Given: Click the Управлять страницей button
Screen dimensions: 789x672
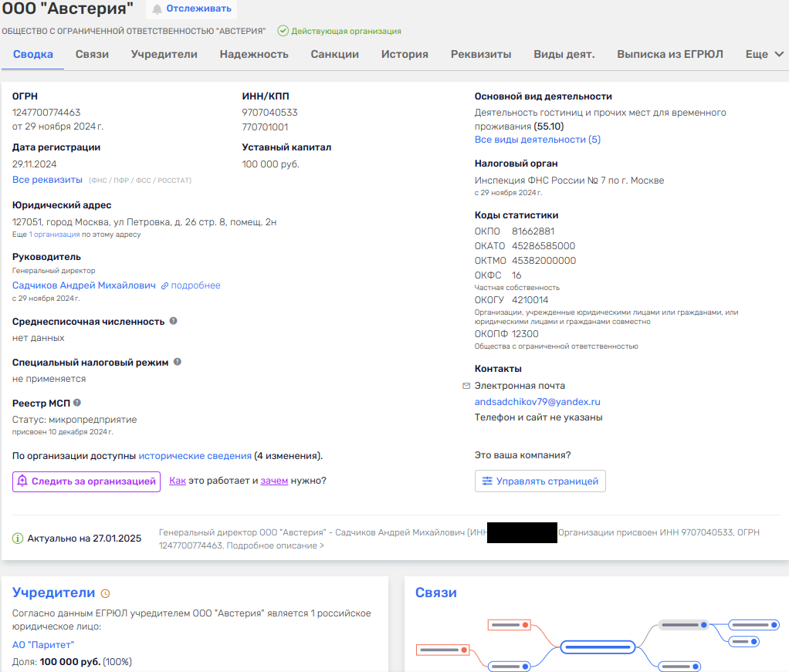Looking at the screenshot, I should coord(540,481).
